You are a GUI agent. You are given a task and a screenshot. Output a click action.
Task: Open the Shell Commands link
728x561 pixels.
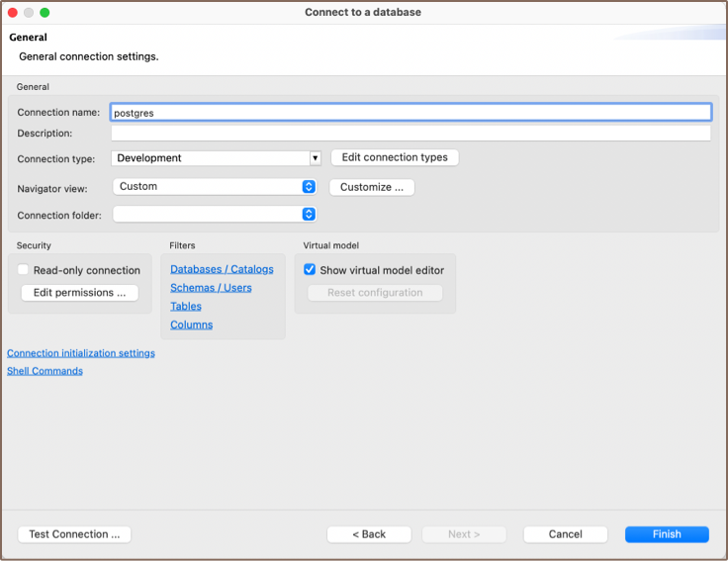45,371
